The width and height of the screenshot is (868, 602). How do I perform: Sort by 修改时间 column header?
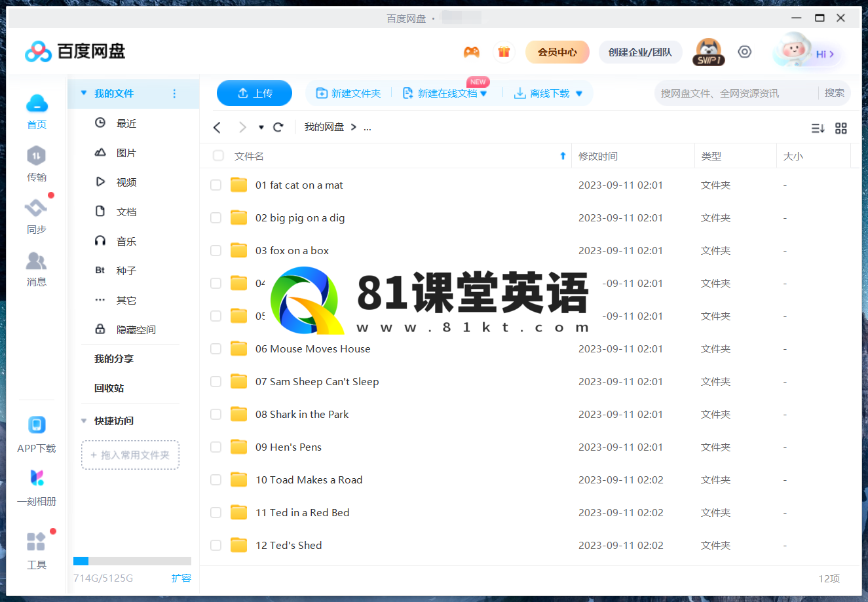pos(598,156)
